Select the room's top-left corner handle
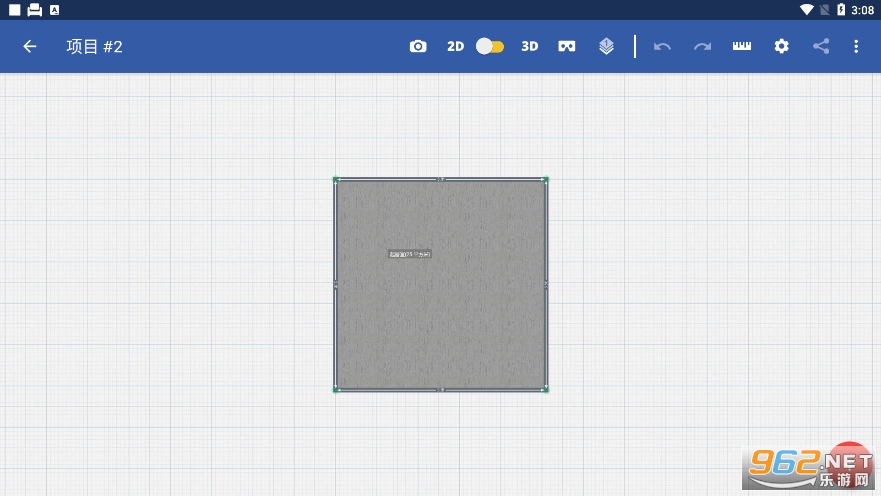Image resolution: width=881 pixels, height=496 pixels. pos(336,180)
